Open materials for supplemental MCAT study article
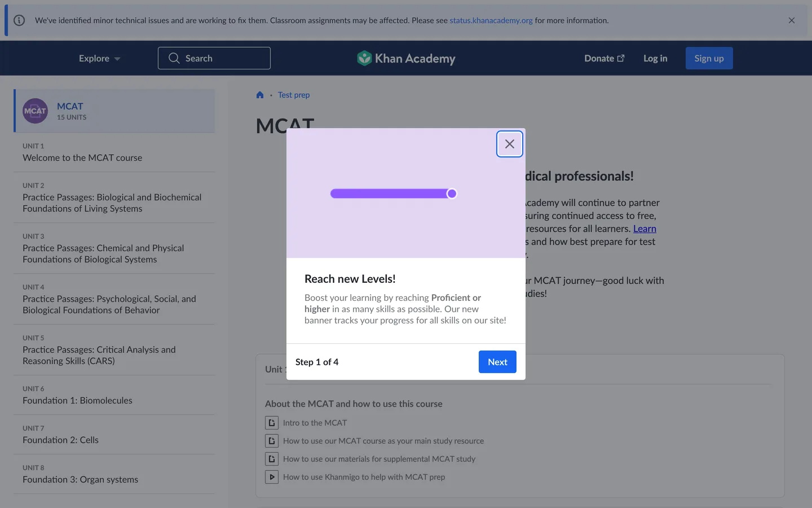Image resolution: width=812 pixels, height=508 pixels. (x=379, y=459)
